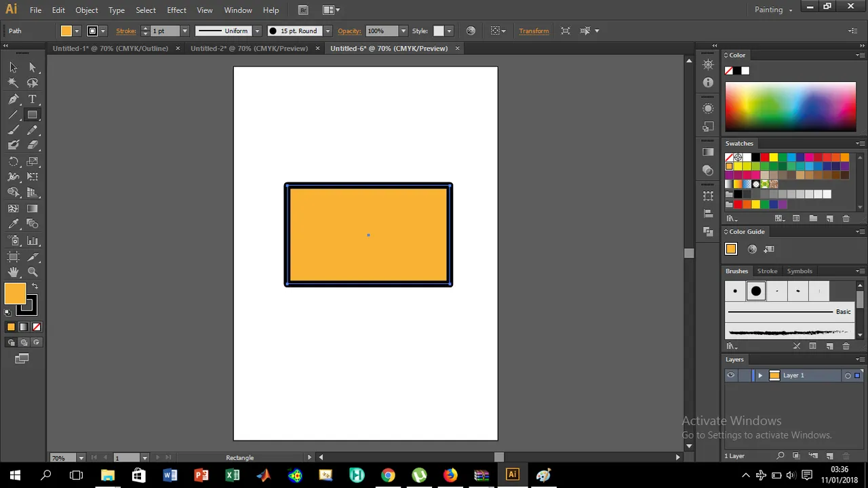Open the 70% zoom level dropdown
Screen dimensions: 868x488
(81, 457)
